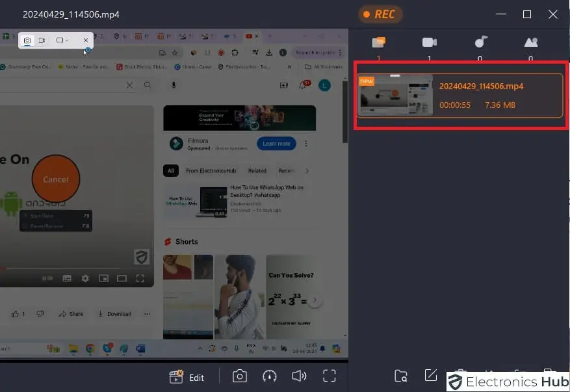The image size is (570, 392).
Task: Clear the YouTube search box with X
Action: [x=129, y=85]
